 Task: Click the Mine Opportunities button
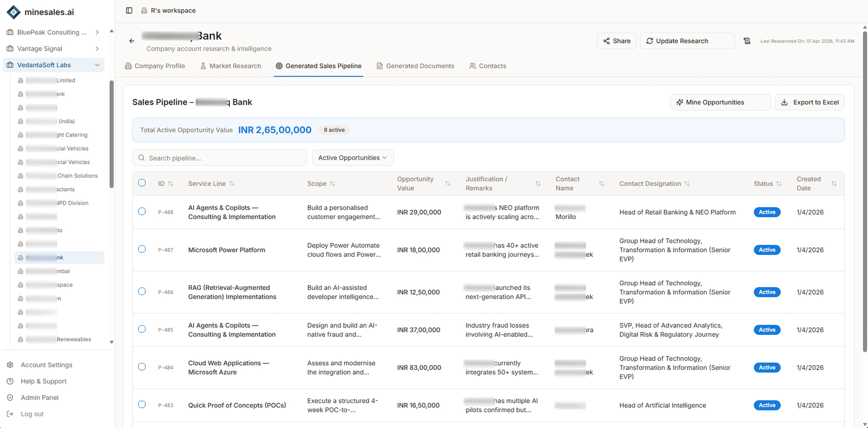(720, 102)
